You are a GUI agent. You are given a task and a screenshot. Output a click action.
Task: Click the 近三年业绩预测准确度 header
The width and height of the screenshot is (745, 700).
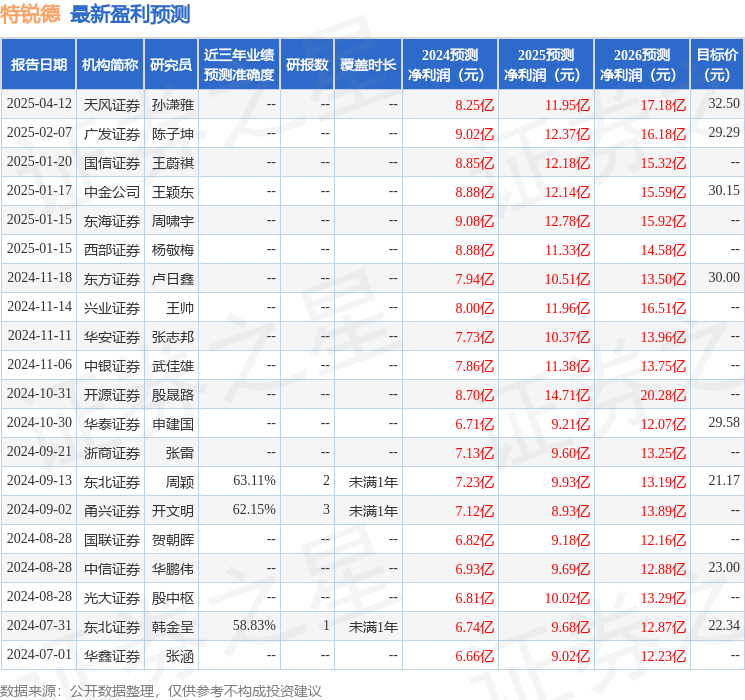tap(239, 65)
